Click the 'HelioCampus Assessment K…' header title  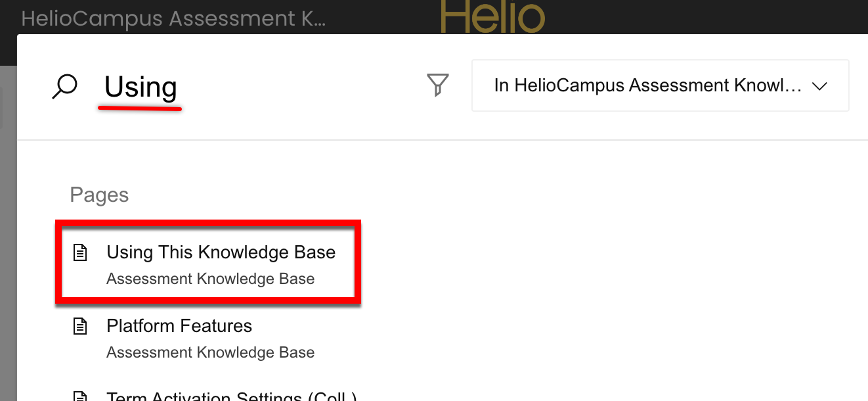173,18
